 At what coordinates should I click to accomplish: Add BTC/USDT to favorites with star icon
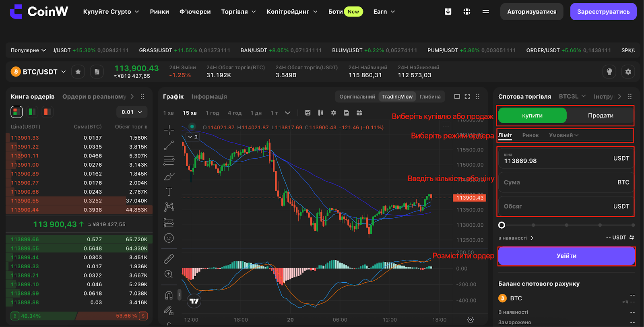(x=78, y=72)
